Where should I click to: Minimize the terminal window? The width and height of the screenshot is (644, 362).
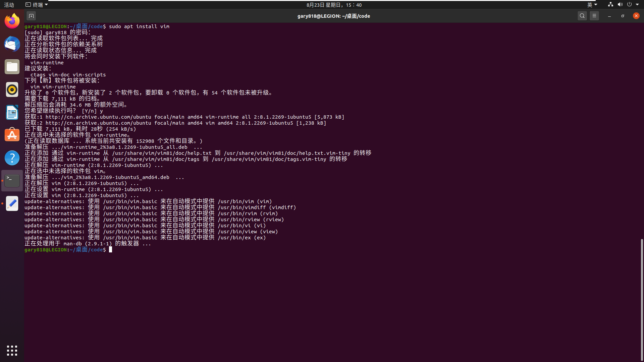click(x=609, y=16)
